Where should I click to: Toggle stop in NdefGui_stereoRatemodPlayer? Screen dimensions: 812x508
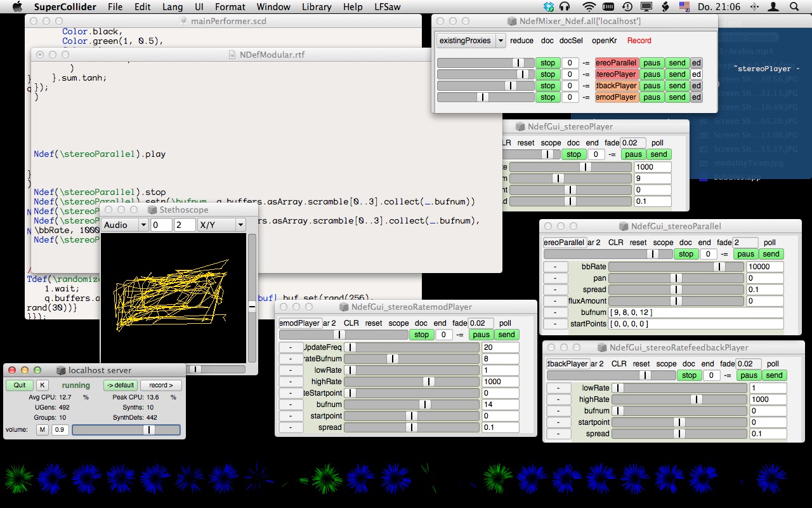[421, 335]
